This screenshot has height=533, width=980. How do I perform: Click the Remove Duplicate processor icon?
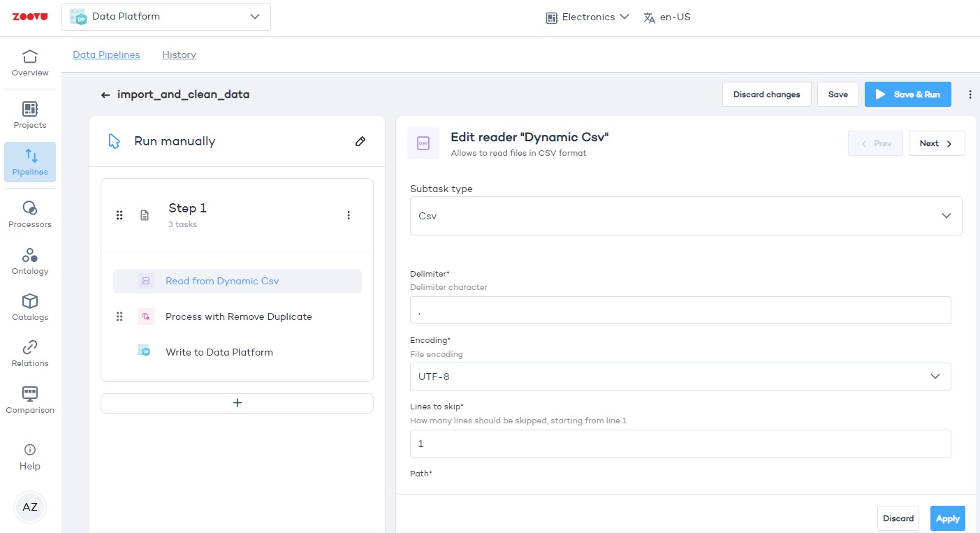(x=146, y=316)
